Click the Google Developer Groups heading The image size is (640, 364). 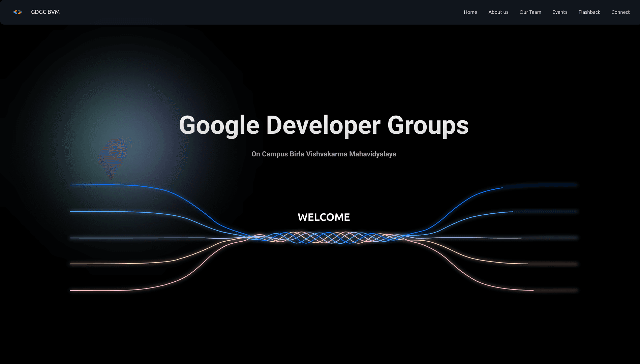point(324,125)
